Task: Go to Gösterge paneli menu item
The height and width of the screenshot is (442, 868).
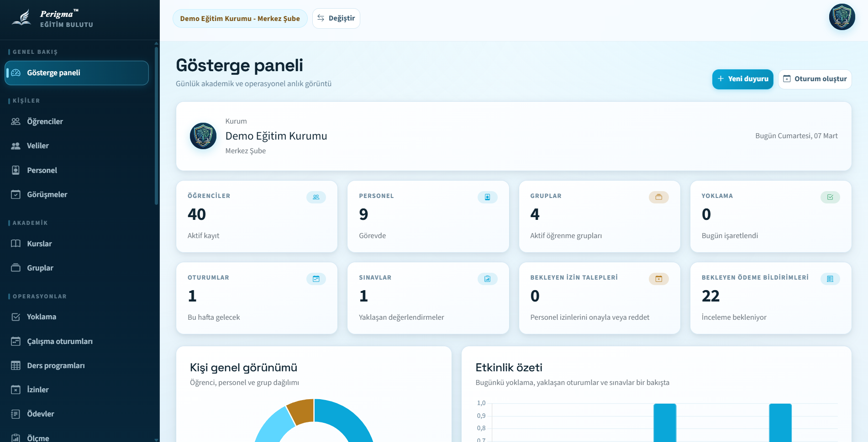Action: tap(77, 73)
